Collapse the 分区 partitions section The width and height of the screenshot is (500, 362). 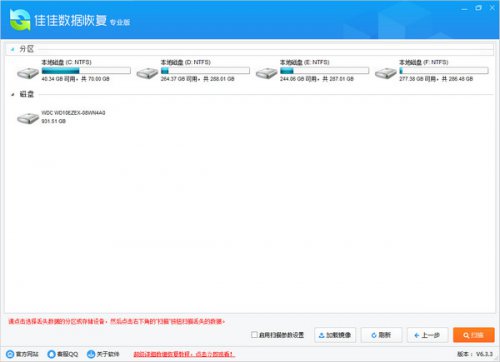(x=12, y=50)
